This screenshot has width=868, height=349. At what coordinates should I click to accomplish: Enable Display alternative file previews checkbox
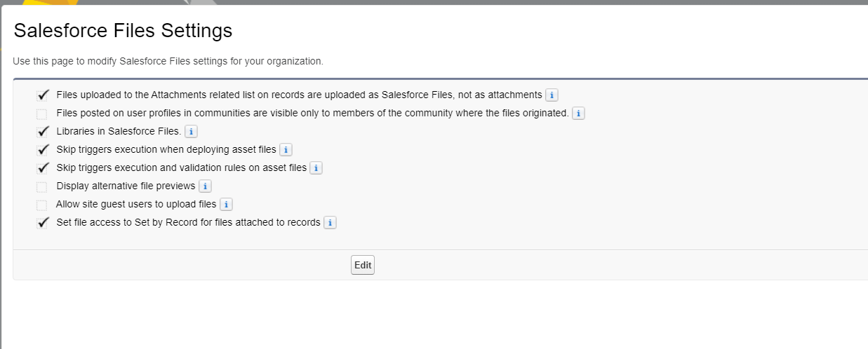pos(42,186)
